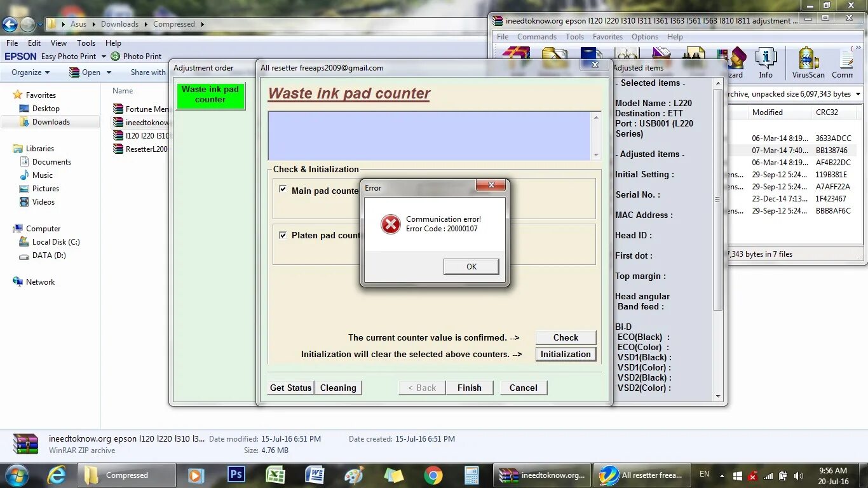Click the Compressed breadcrumb segment
Screen dimensions: 868x488
(x=174, y=24)
